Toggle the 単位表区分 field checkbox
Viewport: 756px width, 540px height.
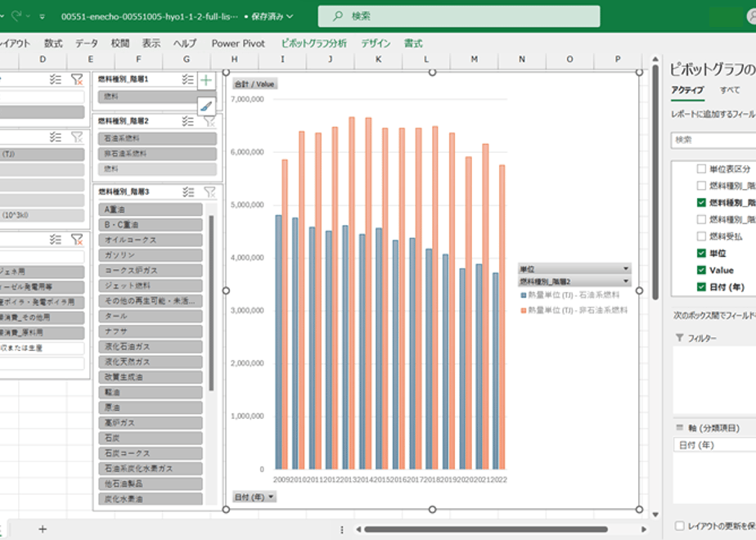(701, 169)
